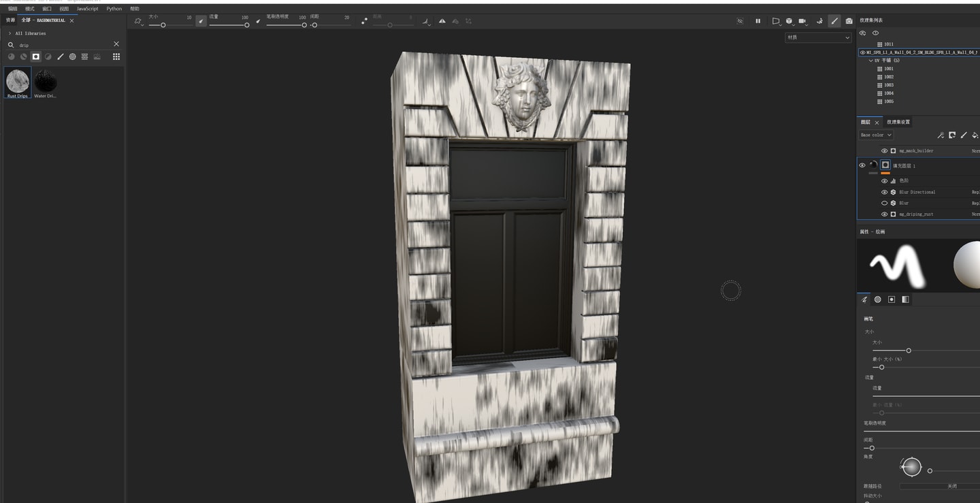This screenshot has height=503, width=980.
Task: Close the 全部 - BASEMATERIAL tab
Action: tap(71, 20)
